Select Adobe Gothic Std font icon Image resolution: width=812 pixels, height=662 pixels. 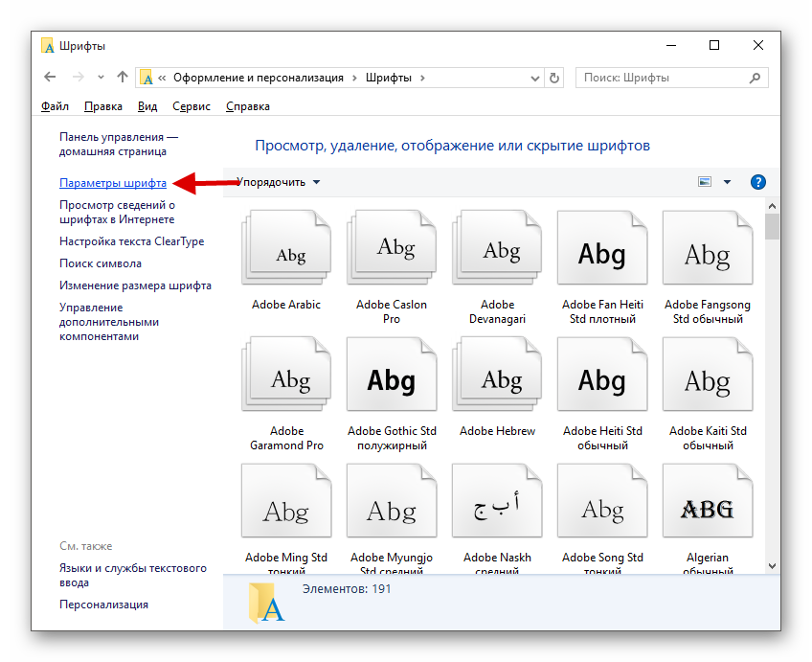392,374
